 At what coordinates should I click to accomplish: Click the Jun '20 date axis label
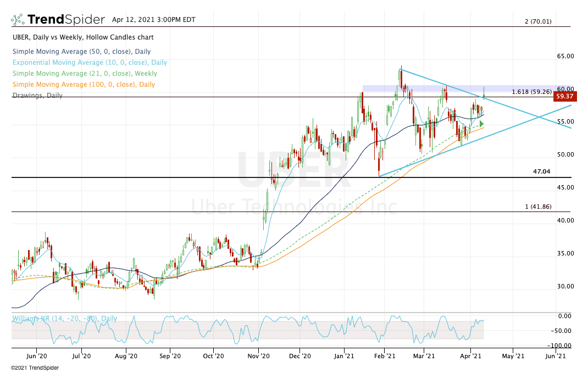pyautogui.click(x=37, y=356)
